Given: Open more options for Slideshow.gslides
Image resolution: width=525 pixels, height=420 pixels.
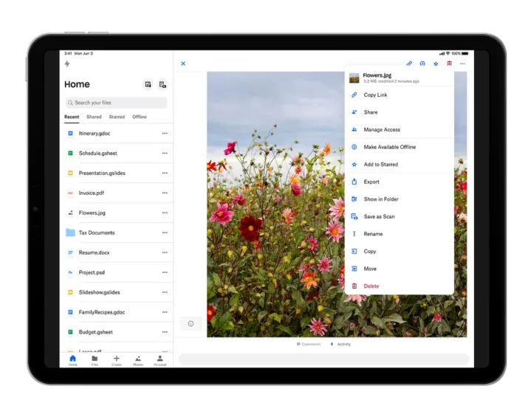Looking at the screenshot, I should coord(165,292).
